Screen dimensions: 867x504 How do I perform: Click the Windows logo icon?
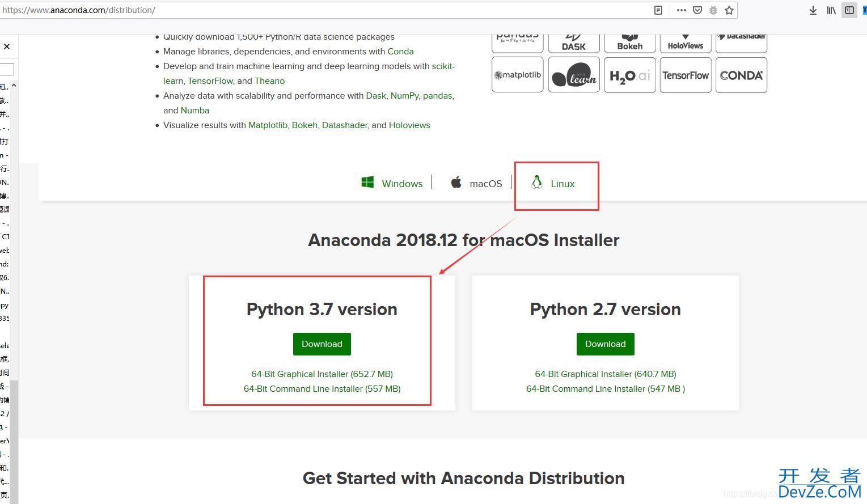(x=367, y=182)
